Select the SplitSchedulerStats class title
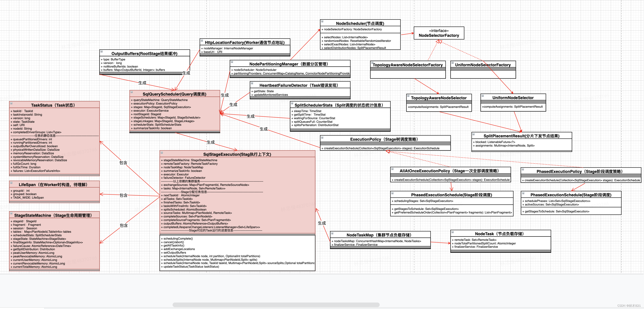Image resolution: width=644 pixels, height=309 pixels. click(x=339, y=105)
